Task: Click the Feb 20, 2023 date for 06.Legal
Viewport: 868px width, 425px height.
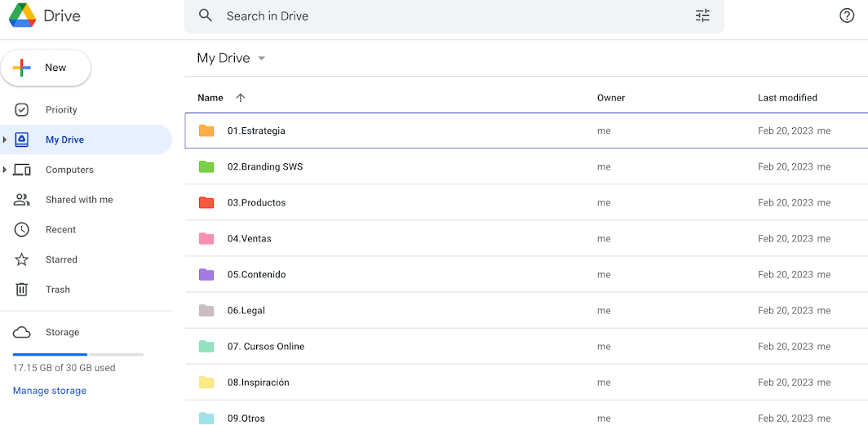Action: point(785,311)
